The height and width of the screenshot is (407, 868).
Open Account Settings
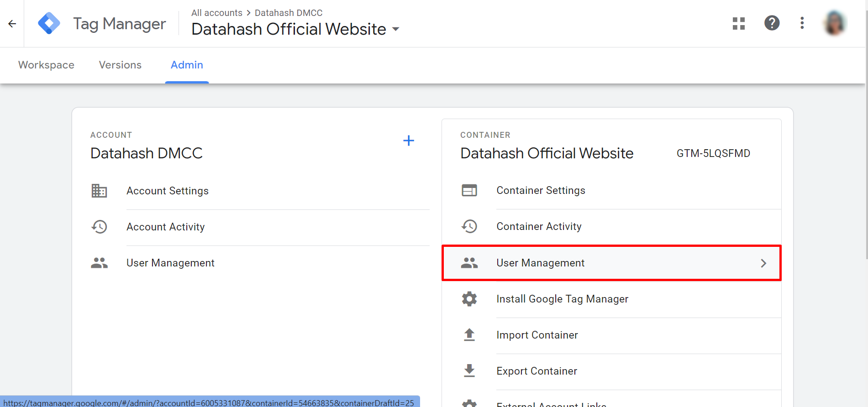pyautogui.click(x=168, y=191)
